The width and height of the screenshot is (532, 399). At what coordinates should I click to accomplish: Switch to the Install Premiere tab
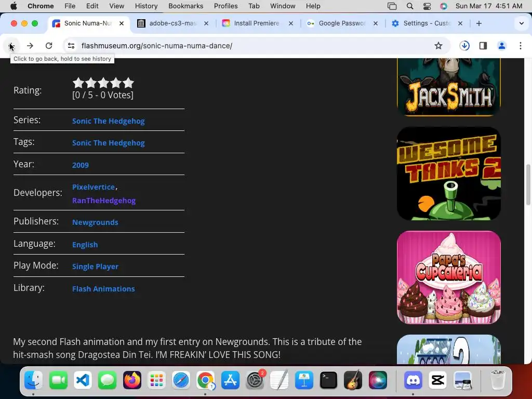(x=258, y=23)
